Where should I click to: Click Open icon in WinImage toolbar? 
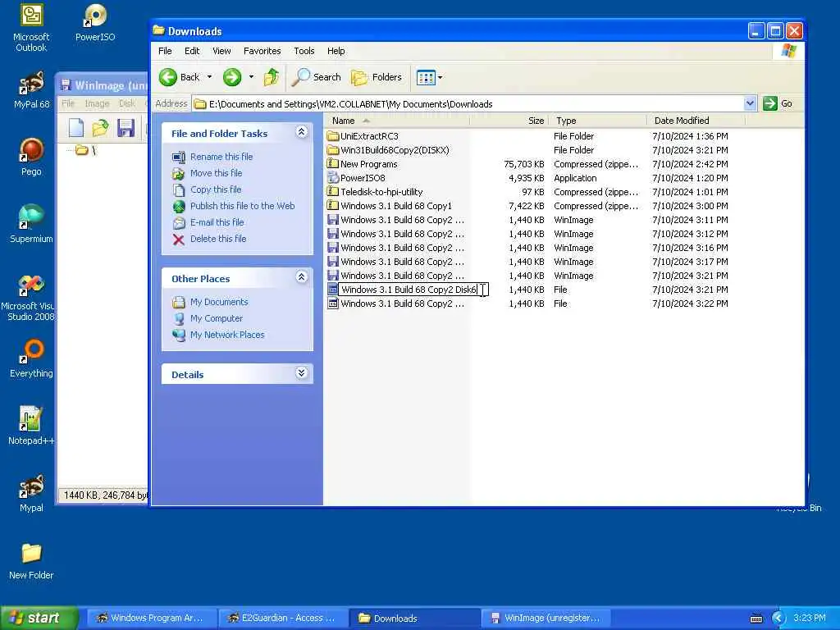(x=100, y=128)
